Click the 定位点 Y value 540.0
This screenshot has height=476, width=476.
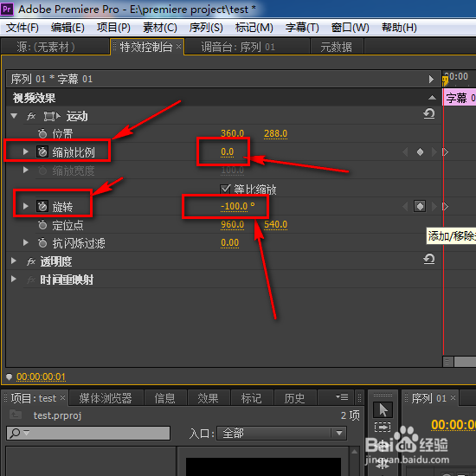pos(275,224)
